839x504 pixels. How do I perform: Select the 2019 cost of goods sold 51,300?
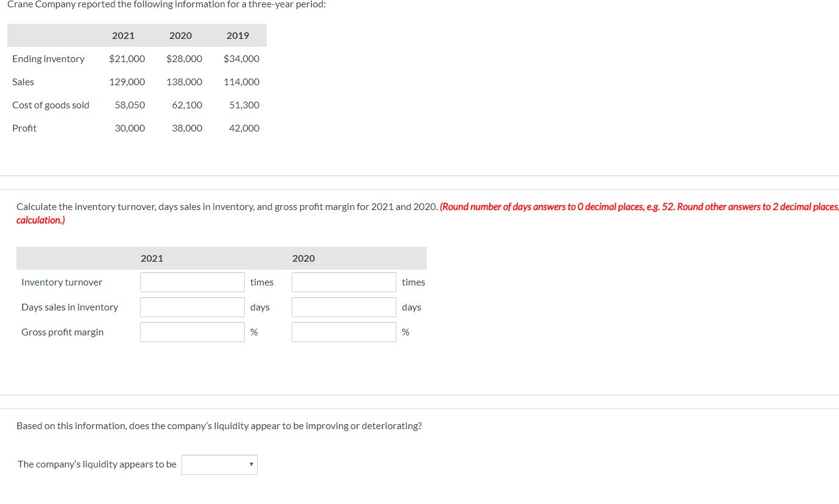pyautogui.click(x=245, y=105)
